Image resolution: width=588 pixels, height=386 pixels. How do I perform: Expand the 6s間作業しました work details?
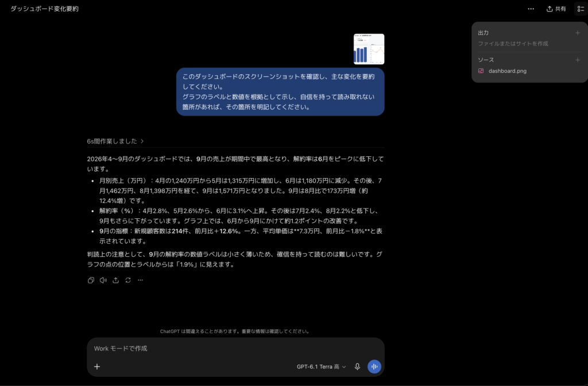pyautogui.click(x=115, y=141)
